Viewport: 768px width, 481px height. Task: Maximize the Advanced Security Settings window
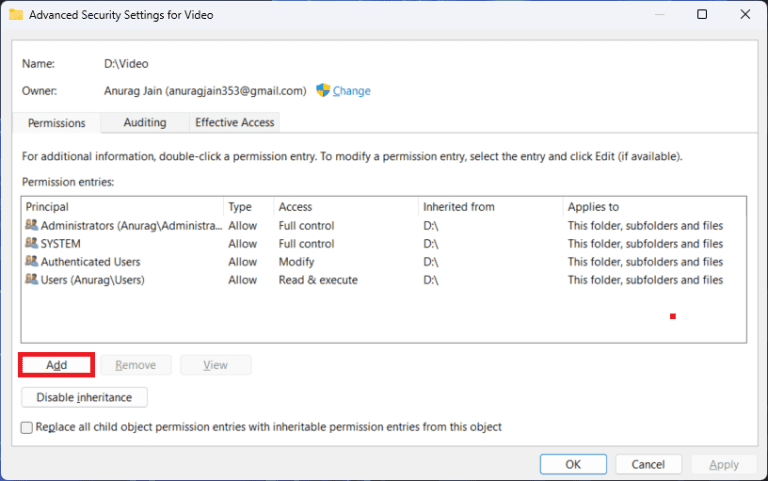702,15
